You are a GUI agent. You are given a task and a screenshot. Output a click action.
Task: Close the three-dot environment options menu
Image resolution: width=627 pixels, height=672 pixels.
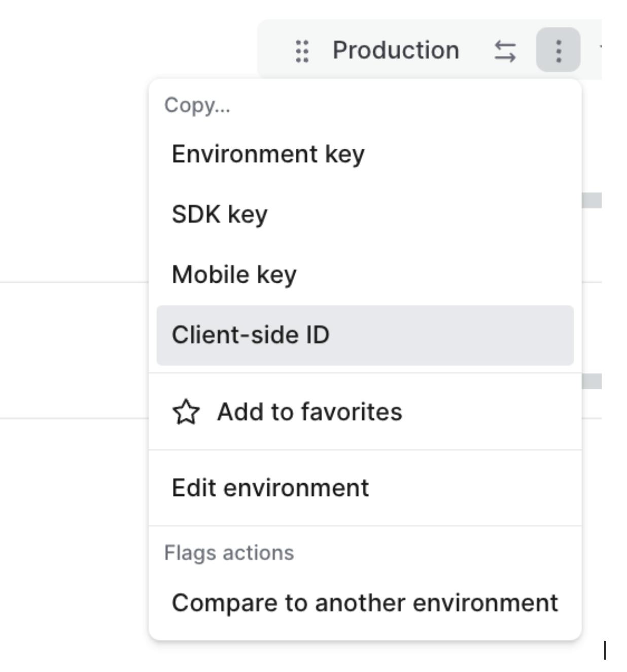point(558,50)
